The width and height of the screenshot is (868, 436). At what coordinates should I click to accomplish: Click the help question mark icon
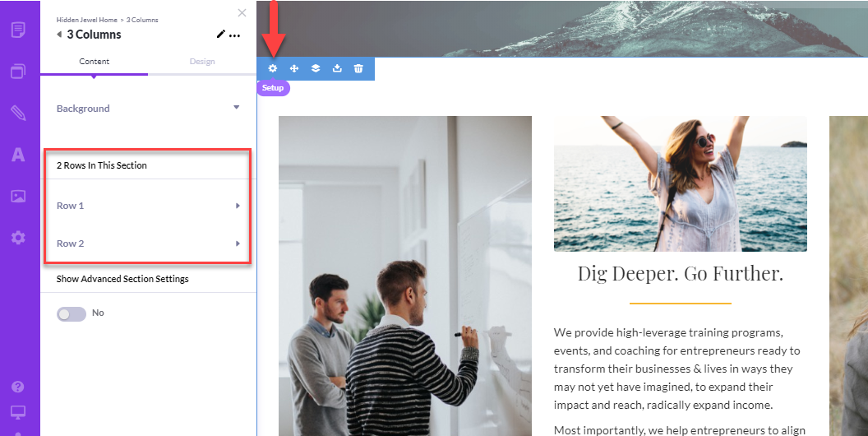pyautogui.click(x=18, y=387)
